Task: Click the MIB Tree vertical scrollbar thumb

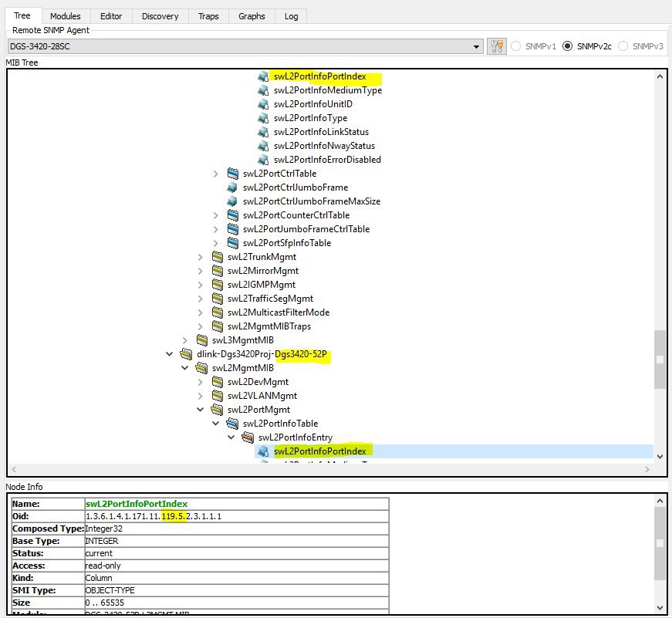Action: tap(660, 359)
